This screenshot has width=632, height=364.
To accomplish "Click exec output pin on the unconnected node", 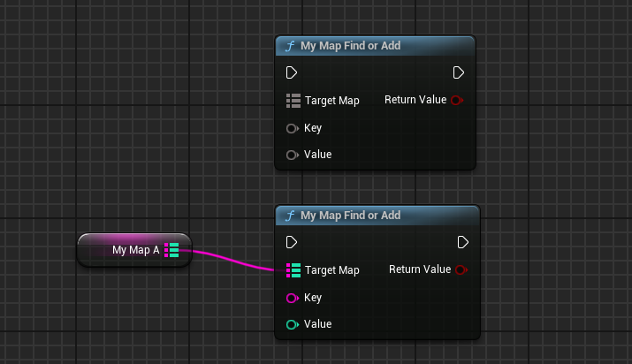I will (x=458, y=72).
